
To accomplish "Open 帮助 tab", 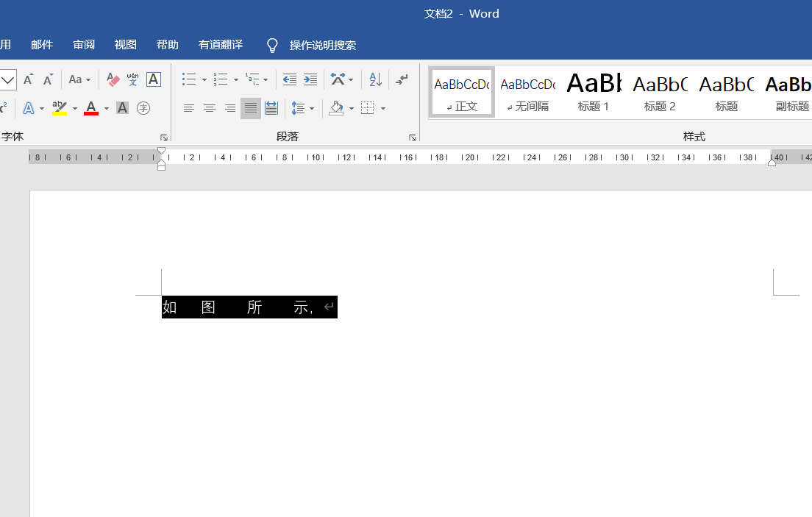I will pos(167,45).
